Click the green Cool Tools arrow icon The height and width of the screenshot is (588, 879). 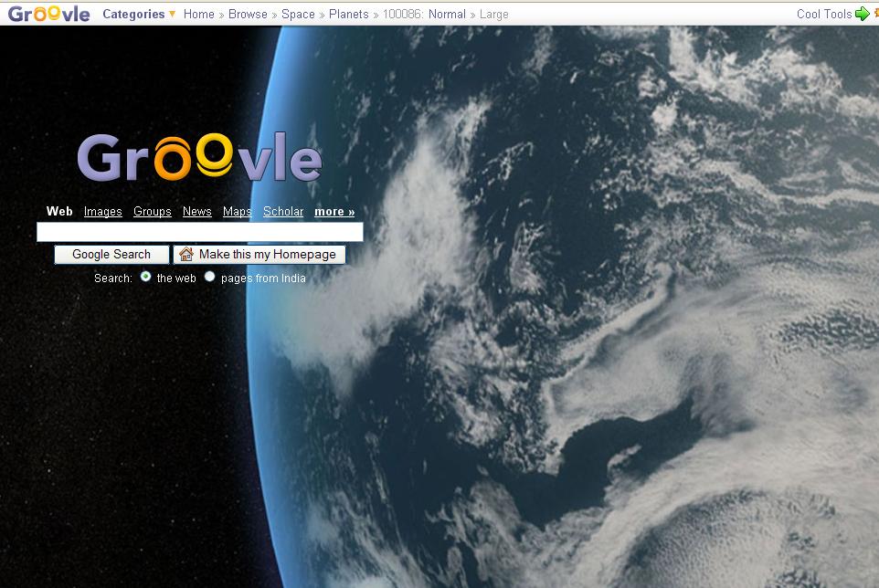[x=863, y=14]
